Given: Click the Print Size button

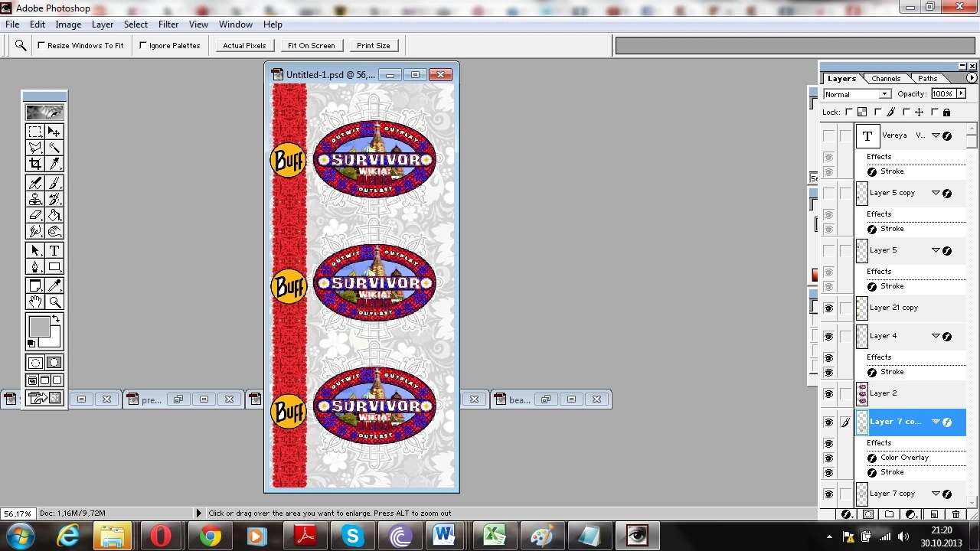Looking at the screenshot, I should tap(374, 45).
